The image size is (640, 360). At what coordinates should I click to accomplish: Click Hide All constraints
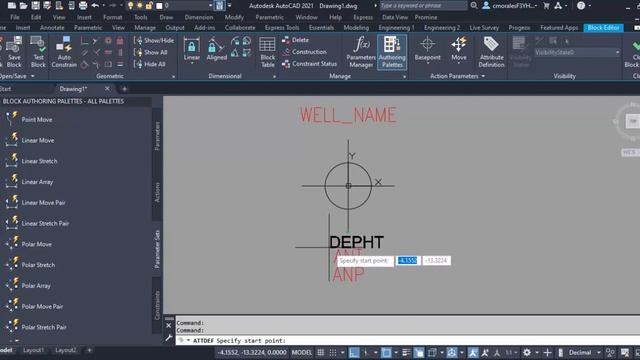150,64
